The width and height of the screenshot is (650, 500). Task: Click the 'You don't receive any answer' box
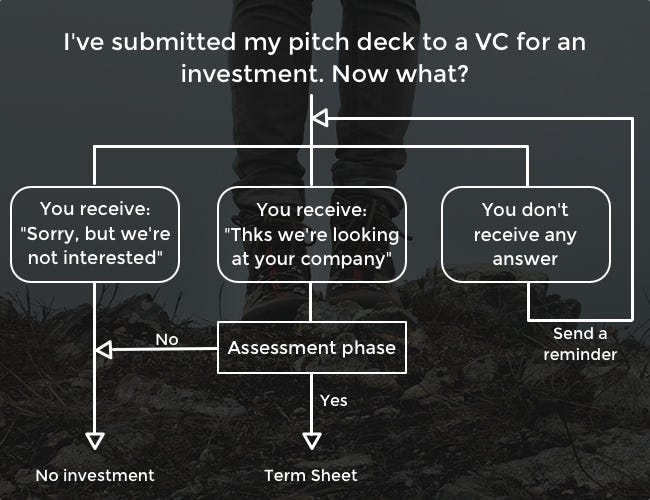click(526, 234)
